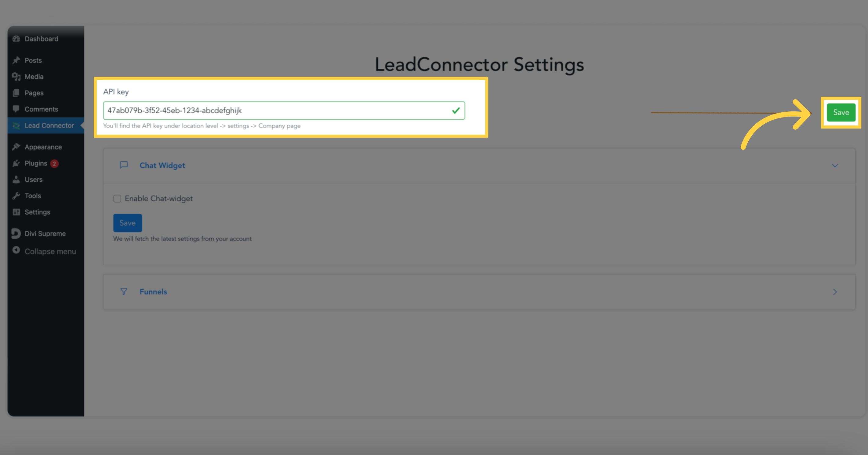
Task: Click the Plugins update count badge
Action: point(54,163)
